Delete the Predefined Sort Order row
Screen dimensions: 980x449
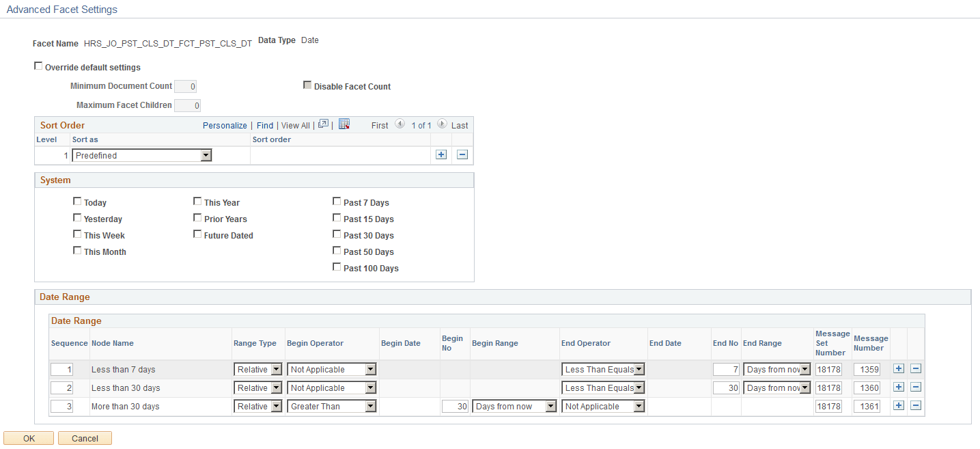tap(462, 154)
